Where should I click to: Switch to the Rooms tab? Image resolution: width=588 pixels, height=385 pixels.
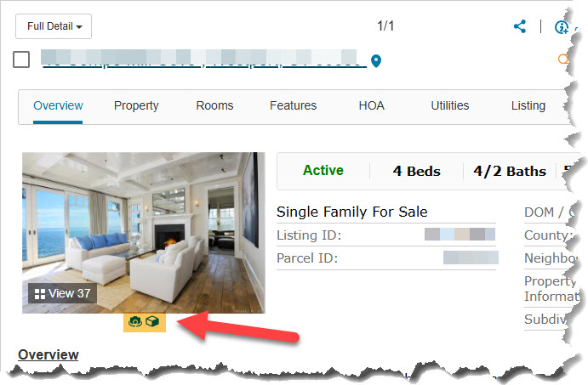point(214,105)
